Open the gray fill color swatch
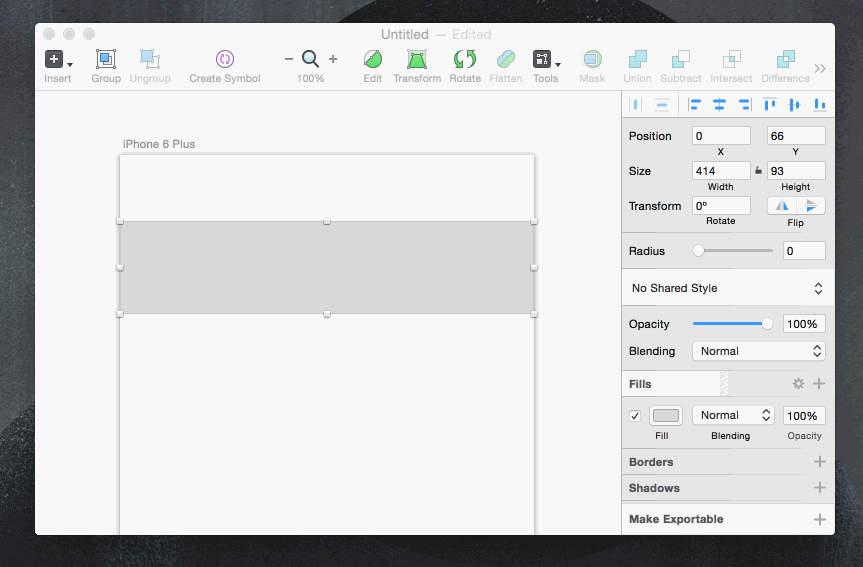The height and width of the screenshot is (567, 863). point(666,416)
